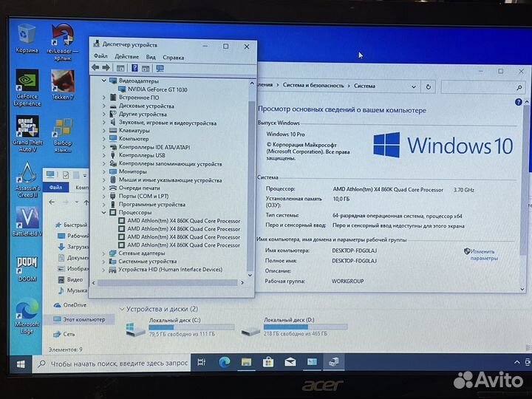Viewport: 532px width, 399px height.
Task: Click Система breadcrumb in address bar
Action: pos(364,86)
